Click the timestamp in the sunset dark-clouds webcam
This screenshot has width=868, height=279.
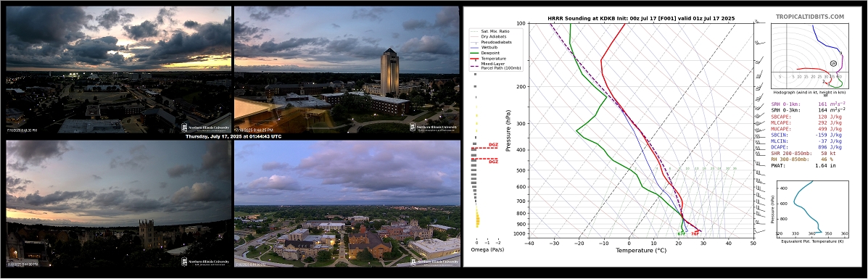pyautogui.click(x=22, y=130)
